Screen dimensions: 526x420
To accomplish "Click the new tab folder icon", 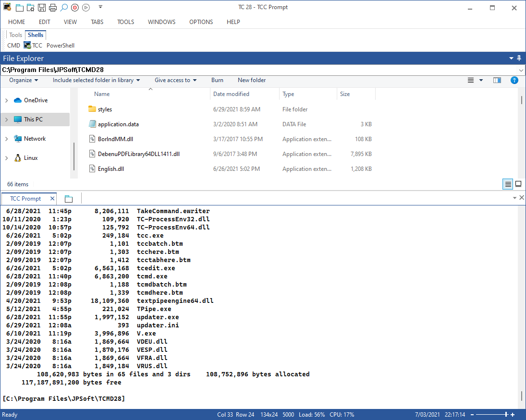I will pos(20,7).
